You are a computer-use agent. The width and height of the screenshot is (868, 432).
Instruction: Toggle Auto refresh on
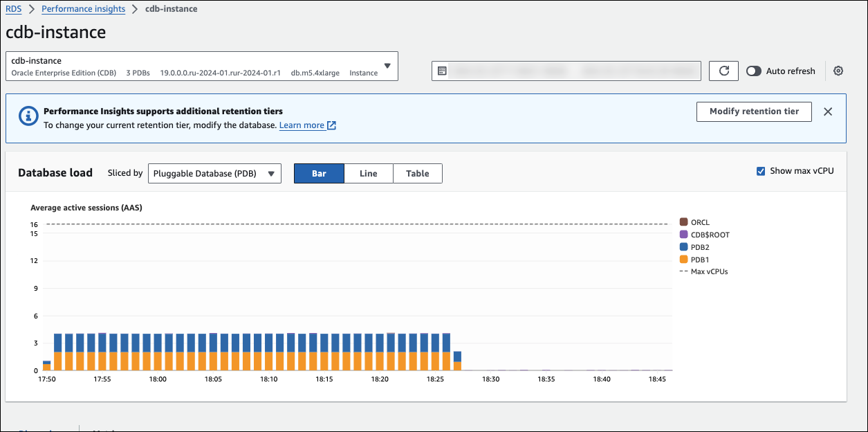[x=753, y=70]
